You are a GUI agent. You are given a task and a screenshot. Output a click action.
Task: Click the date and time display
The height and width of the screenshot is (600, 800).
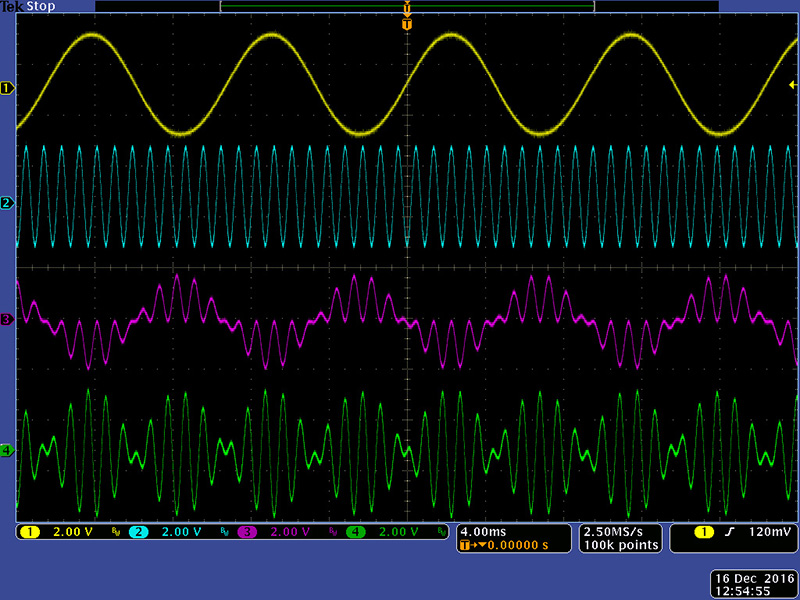(751, 585)
